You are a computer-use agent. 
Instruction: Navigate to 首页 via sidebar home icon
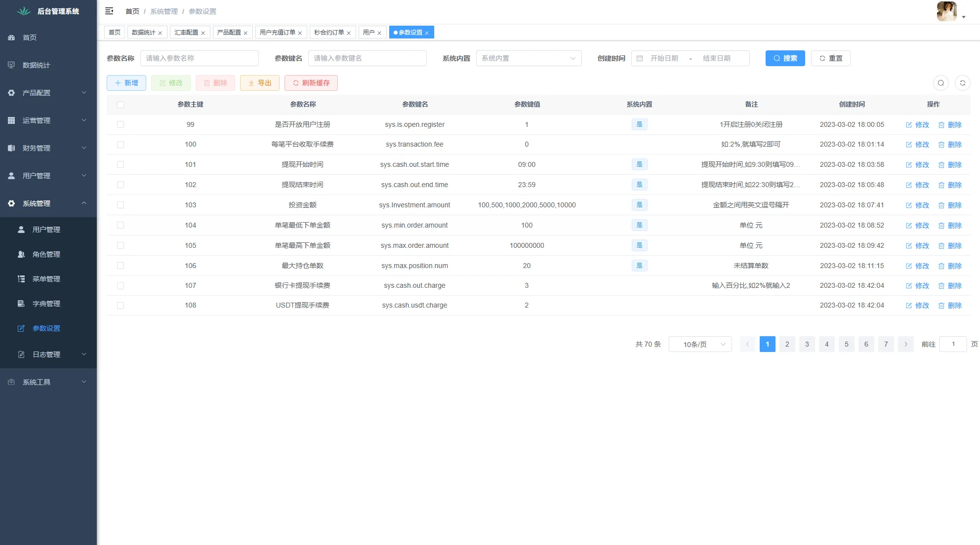[x=28, y=38]
